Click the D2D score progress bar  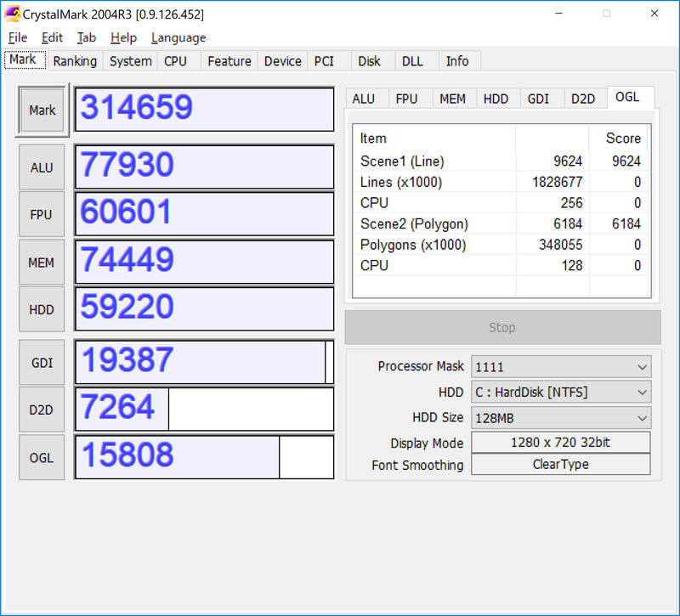[204, 409]
